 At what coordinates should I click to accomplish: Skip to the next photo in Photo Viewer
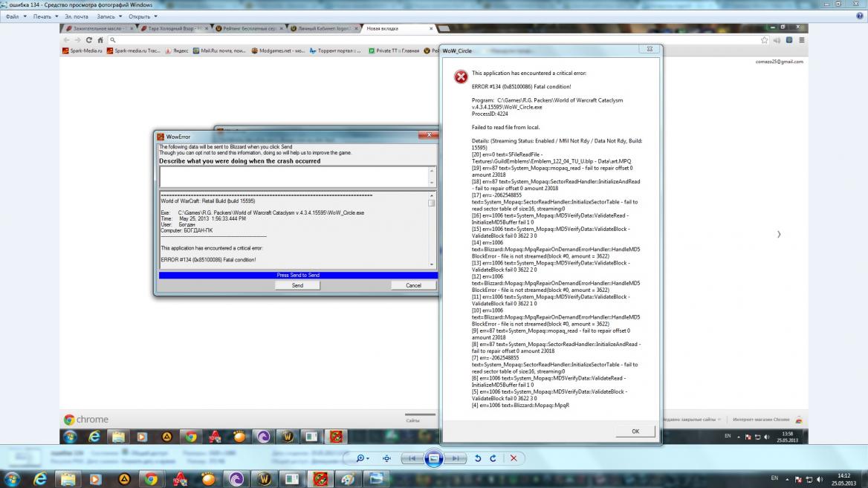456,458
